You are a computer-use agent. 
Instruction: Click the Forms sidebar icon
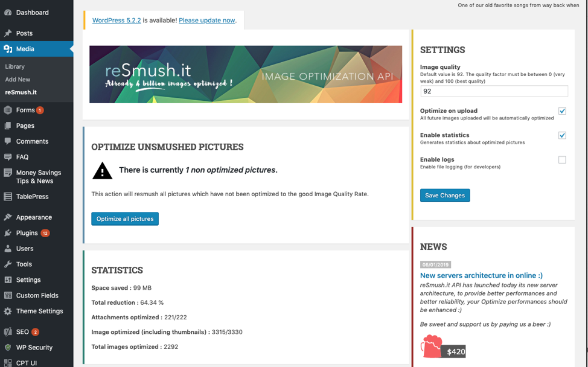8,110
